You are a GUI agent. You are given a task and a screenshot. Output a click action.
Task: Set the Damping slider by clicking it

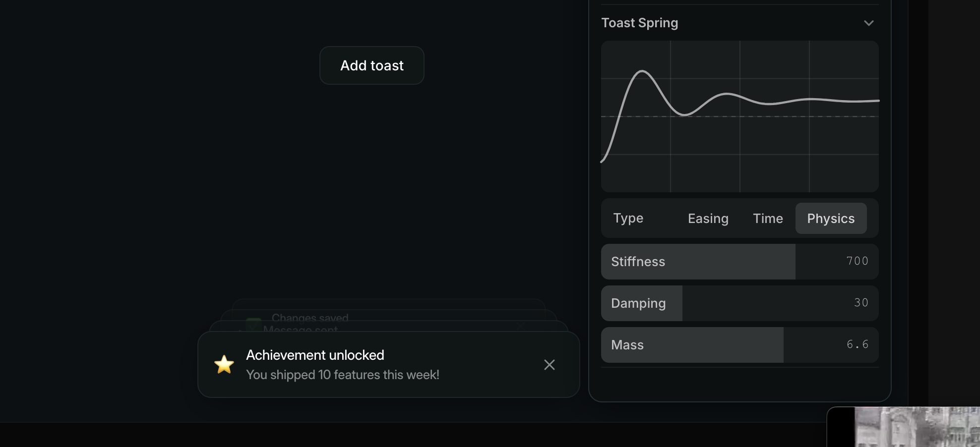[739, 303]
